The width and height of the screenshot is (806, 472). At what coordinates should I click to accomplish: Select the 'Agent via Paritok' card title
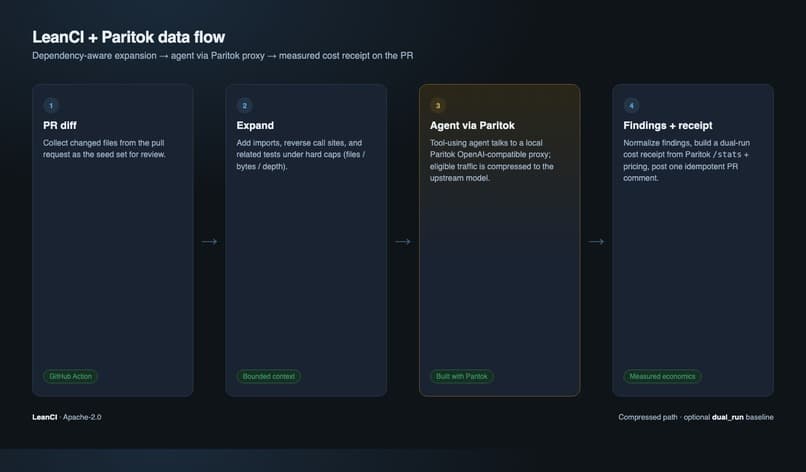click(x=472, y=125)
